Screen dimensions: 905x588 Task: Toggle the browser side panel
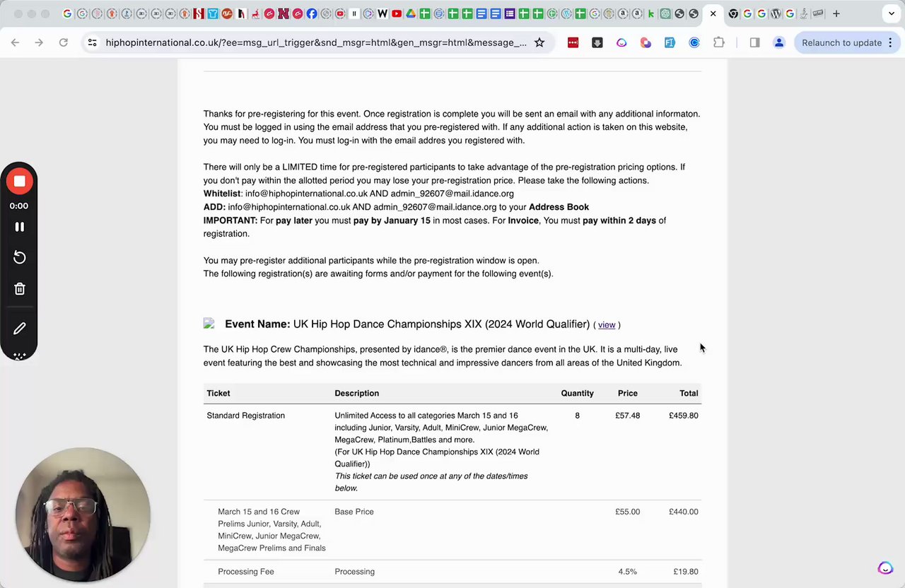(x=754, y=42)
